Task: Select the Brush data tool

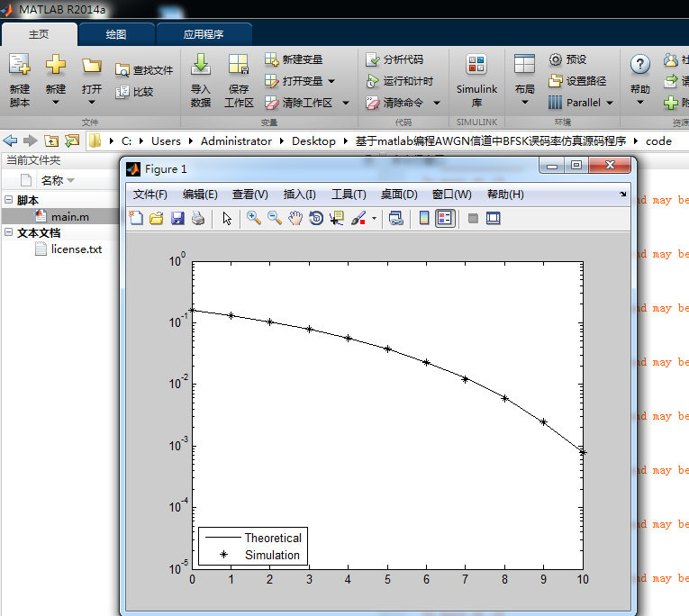Action: pos(358,218)
